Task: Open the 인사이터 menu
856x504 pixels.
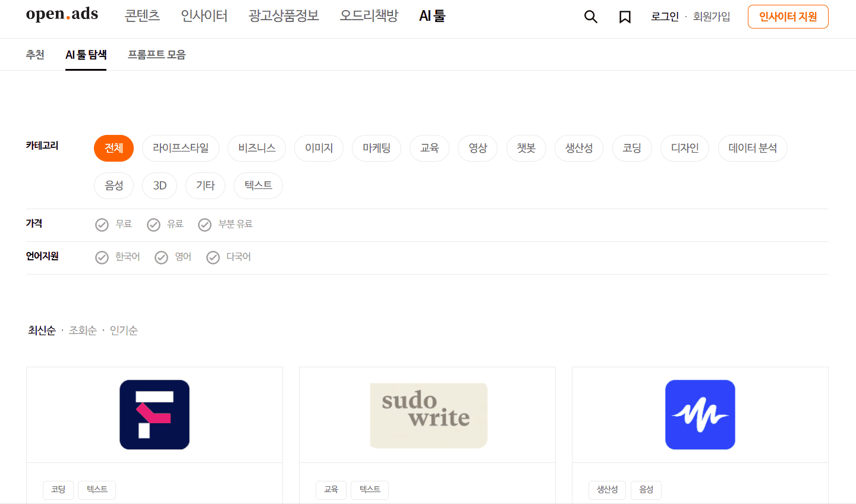Action: (204, 16)
